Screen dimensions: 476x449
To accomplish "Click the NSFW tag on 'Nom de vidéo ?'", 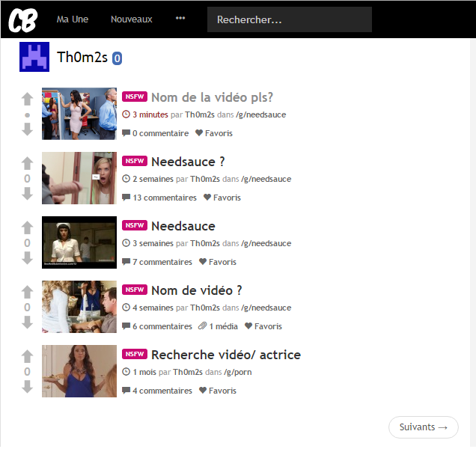I will 134,290.
